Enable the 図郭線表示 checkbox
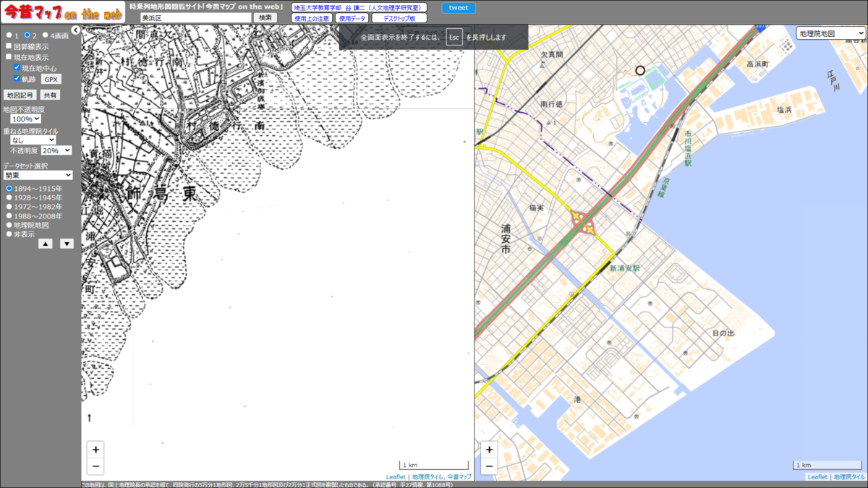Screen dimensions: 868x488 tap(9, 46)
